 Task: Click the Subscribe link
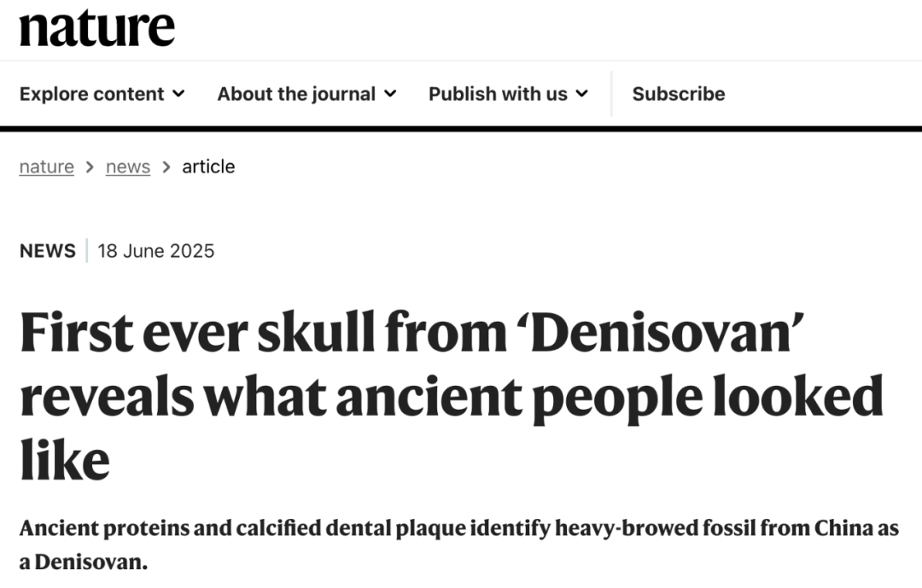(x=679, y=94)
